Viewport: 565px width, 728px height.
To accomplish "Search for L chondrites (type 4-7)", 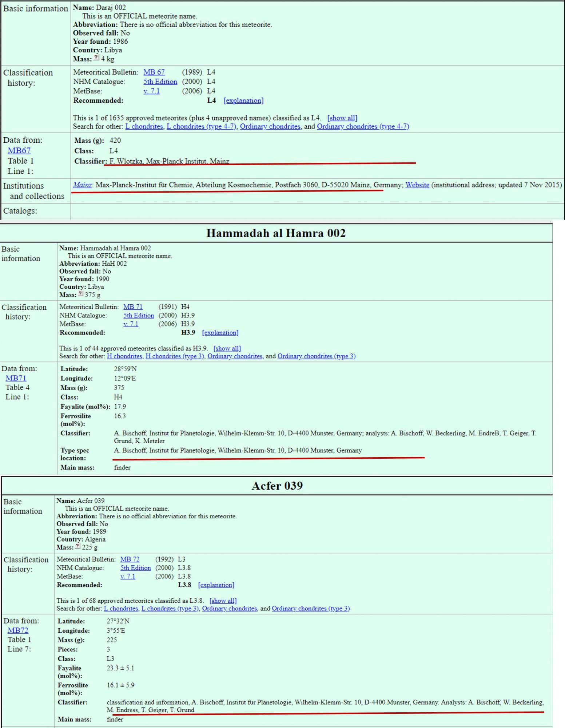I will pyautogui.click(x=201, y=126).
